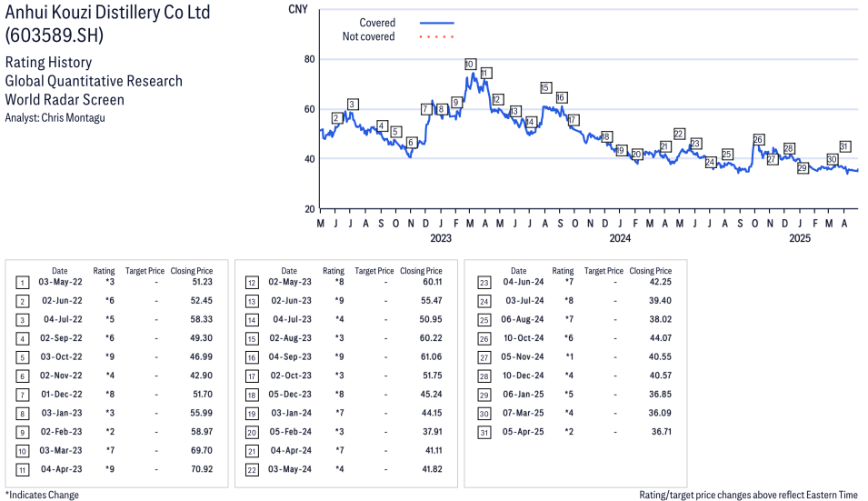
Task: Click the 2023 year label on the axis
Action: coord(441,238)
